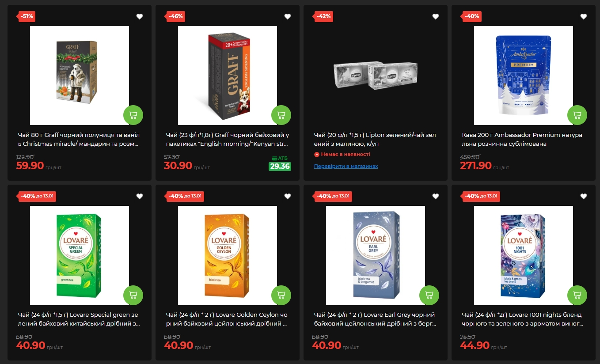
Task: Toggle favorite heart on Graff Christmas miracle
Action: pyautogui.click(x=140, y=16)
